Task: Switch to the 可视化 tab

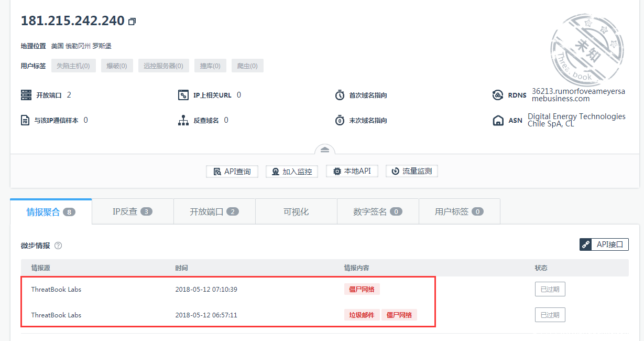Action: pyautogui.click(x=296, y=211)
